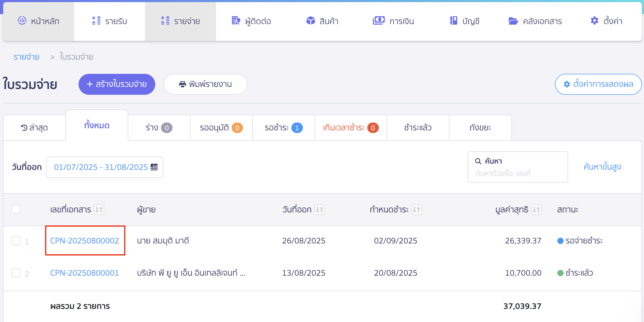Image resolution: width=644 pixels, height=322 pixels.
Task: Open the สินค้า products menu
Action: [x=322, y=21]
